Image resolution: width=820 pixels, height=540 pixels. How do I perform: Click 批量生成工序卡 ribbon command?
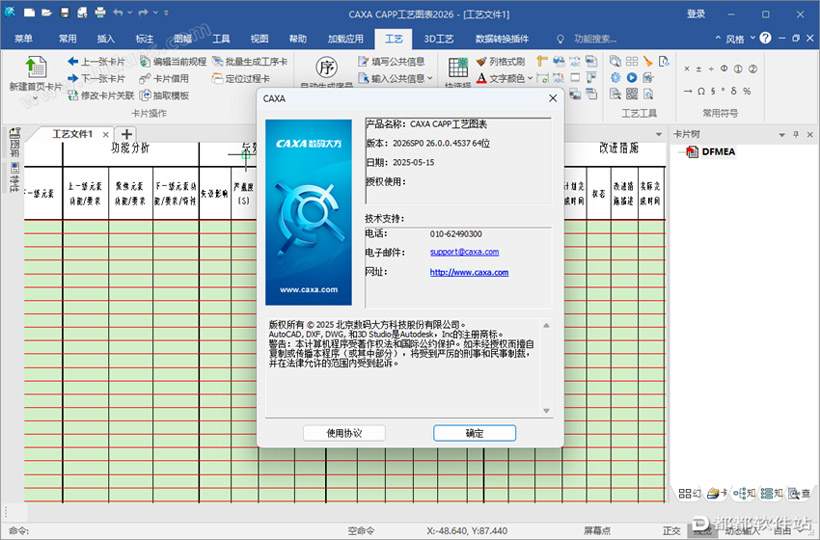pyautogui.click(x=250, y=62)
